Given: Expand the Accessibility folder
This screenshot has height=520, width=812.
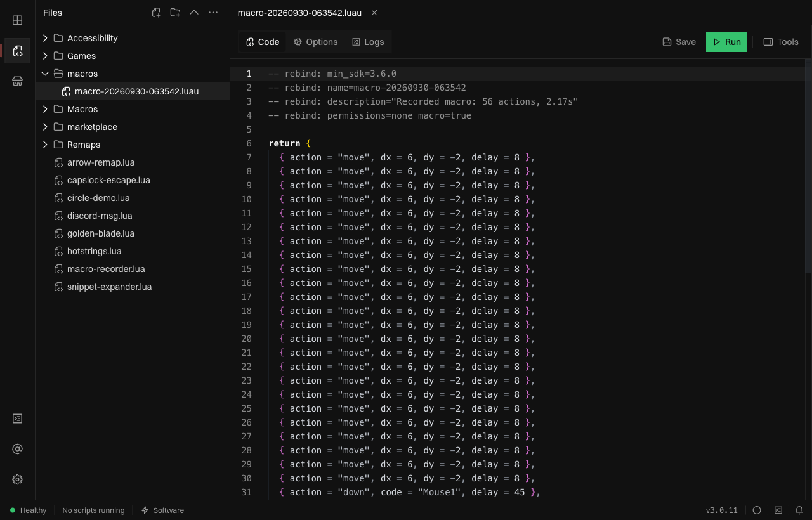Looking at the screenshot, I should 133,38.
